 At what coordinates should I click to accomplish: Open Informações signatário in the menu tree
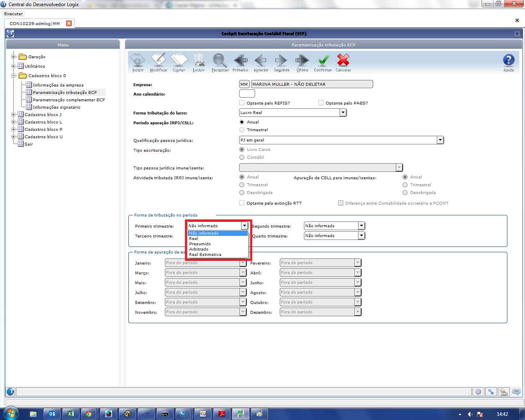(57, 107)
